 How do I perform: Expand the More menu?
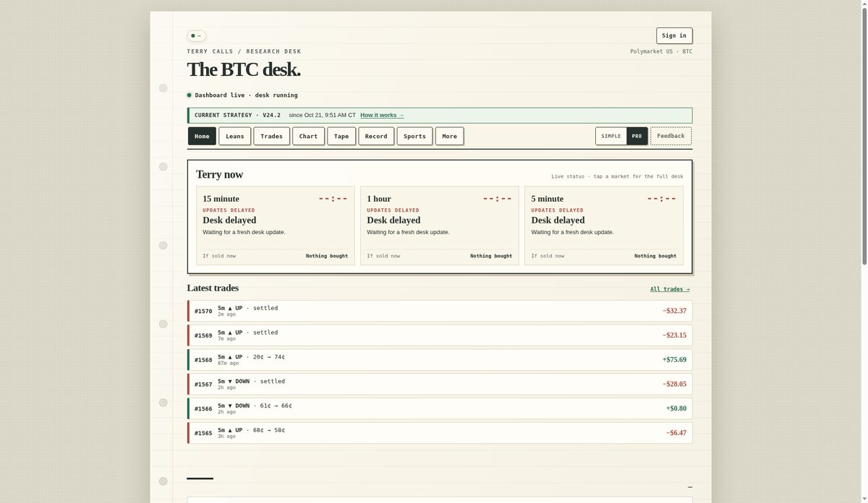coord(449,136)
